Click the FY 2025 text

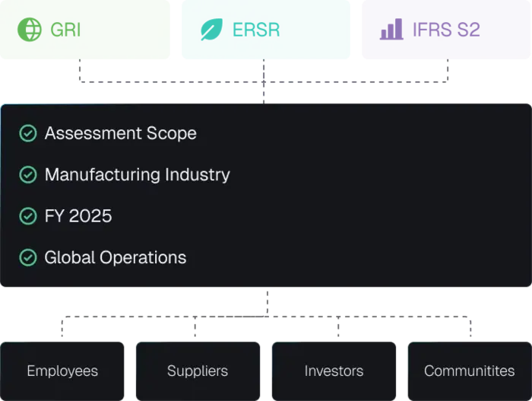coord(78,216)
